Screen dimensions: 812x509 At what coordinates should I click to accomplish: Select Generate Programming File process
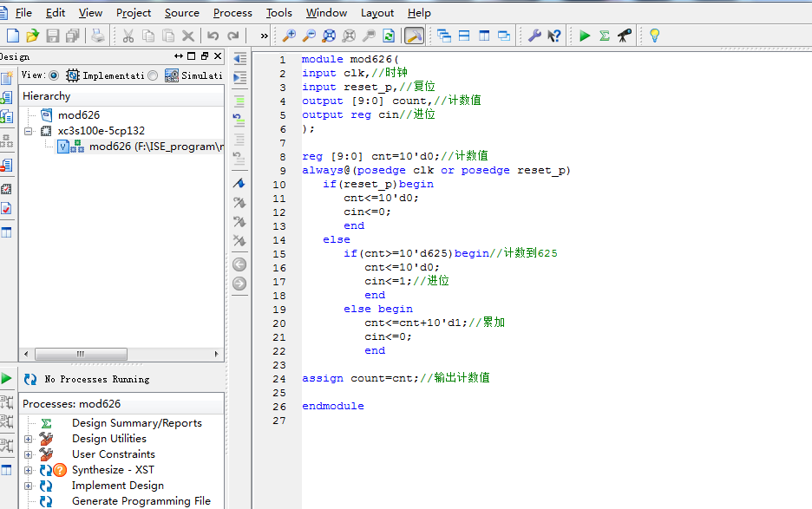coord(141,501)
